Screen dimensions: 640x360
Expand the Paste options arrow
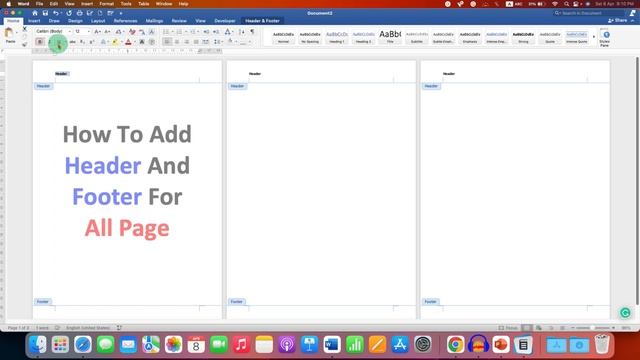[17, 33]
